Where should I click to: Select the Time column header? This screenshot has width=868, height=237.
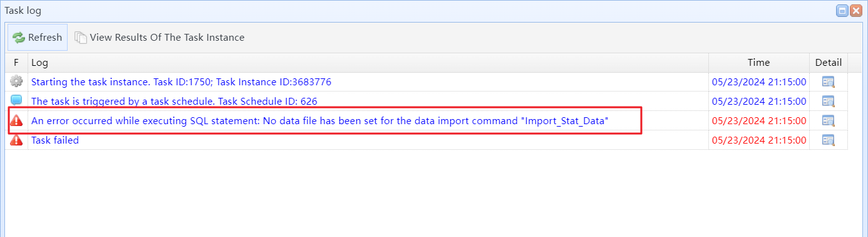pyautogui.click(x=759, y=63)
